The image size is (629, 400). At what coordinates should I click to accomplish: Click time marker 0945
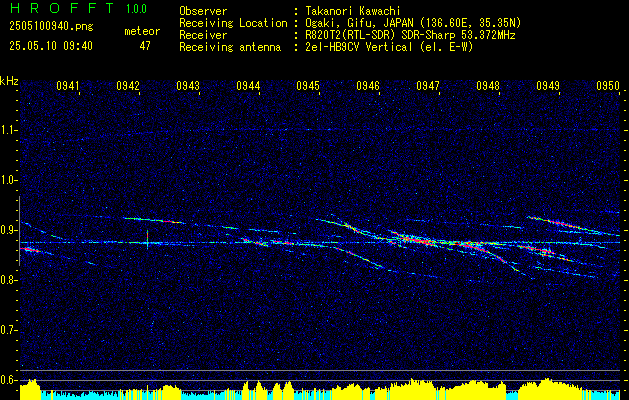(x=308, y=86)
